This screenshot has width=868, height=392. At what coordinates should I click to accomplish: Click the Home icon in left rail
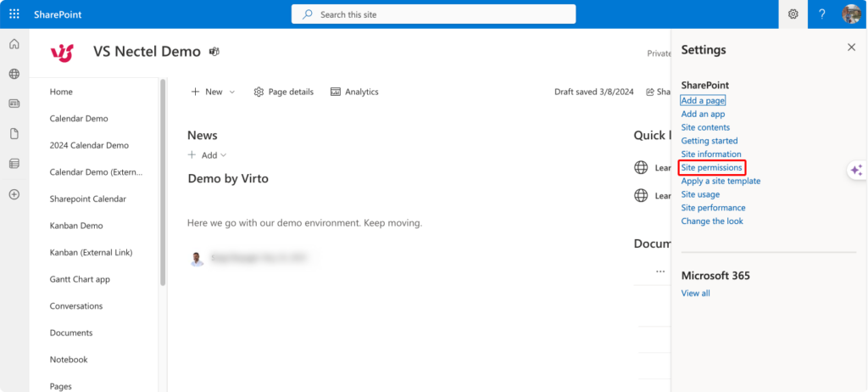14,44
